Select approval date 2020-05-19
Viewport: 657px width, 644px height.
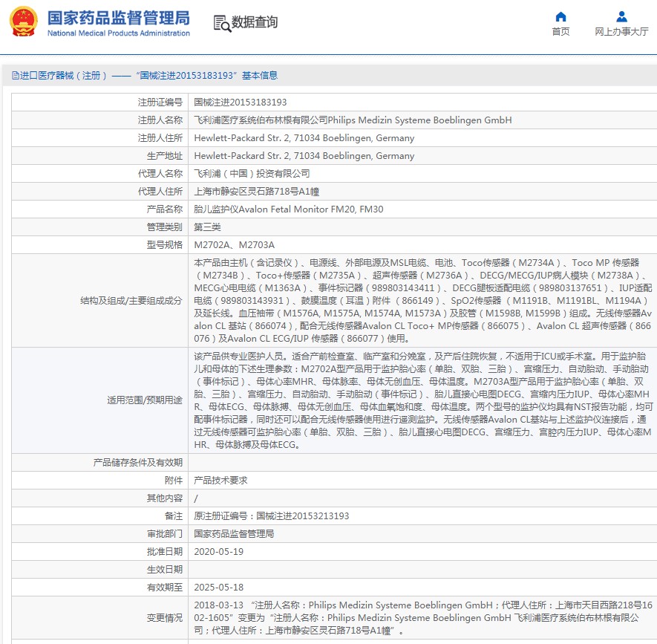click(x=219, y=552)
